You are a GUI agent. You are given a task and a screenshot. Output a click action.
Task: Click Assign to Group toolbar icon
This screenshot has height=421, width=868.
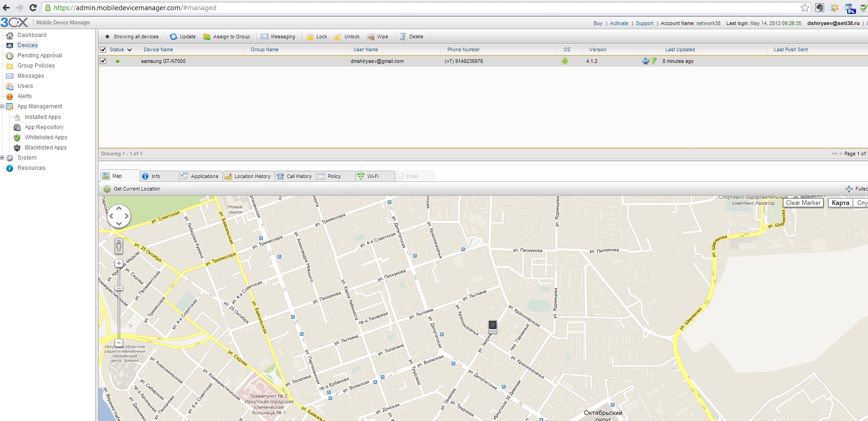(207, 37)
